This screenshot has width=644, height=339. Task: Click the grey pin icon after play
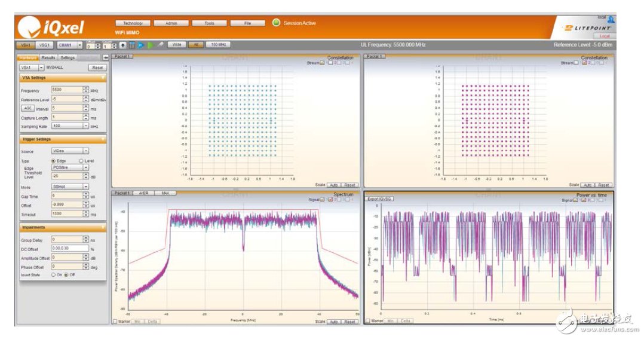pyautogui.click(x=160, y=45)
